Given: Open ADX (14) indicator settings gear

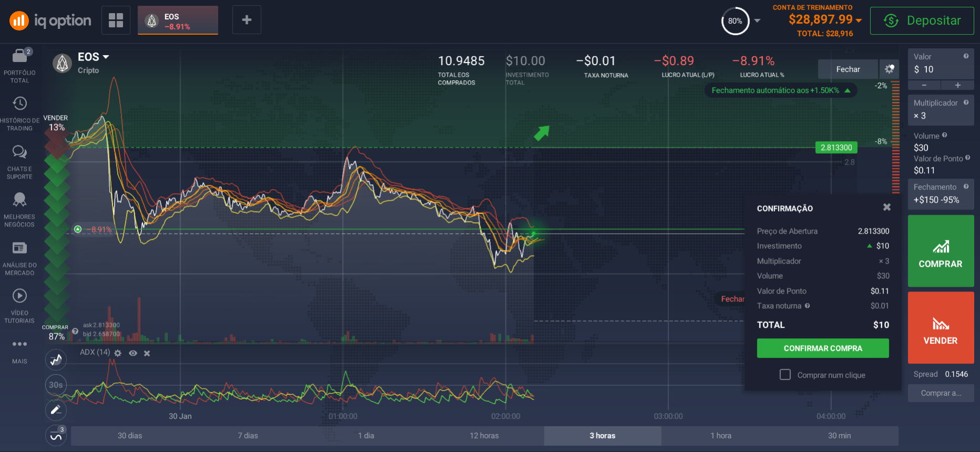Looking at the screenshot, I should 118,353.
